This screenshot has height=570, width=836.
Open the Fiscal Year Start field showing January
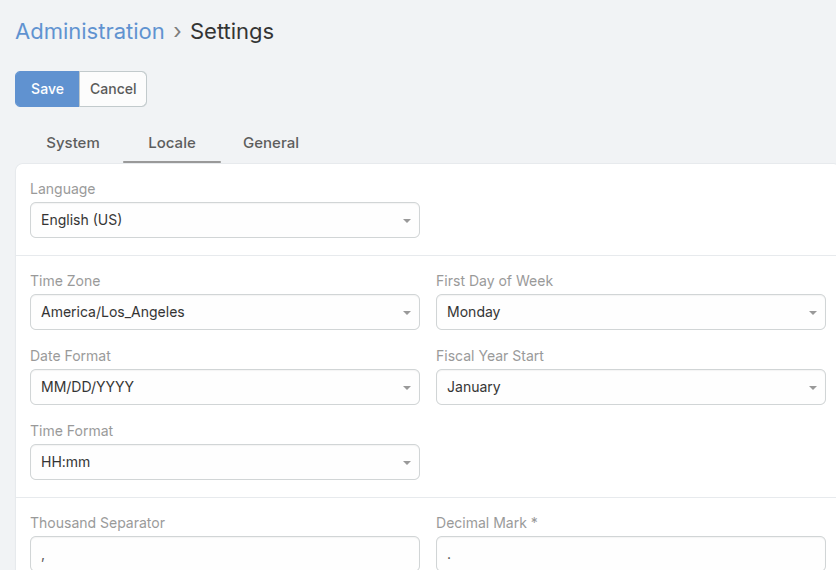[x=620, y=387]
